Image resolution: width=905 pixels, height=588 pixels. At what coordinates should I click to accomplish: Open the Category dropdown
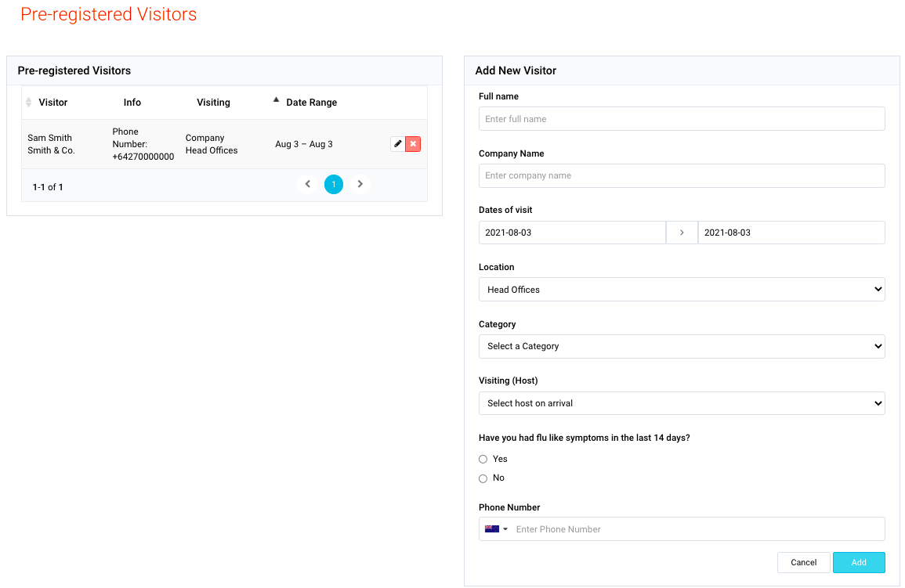(x=682, y=347)
